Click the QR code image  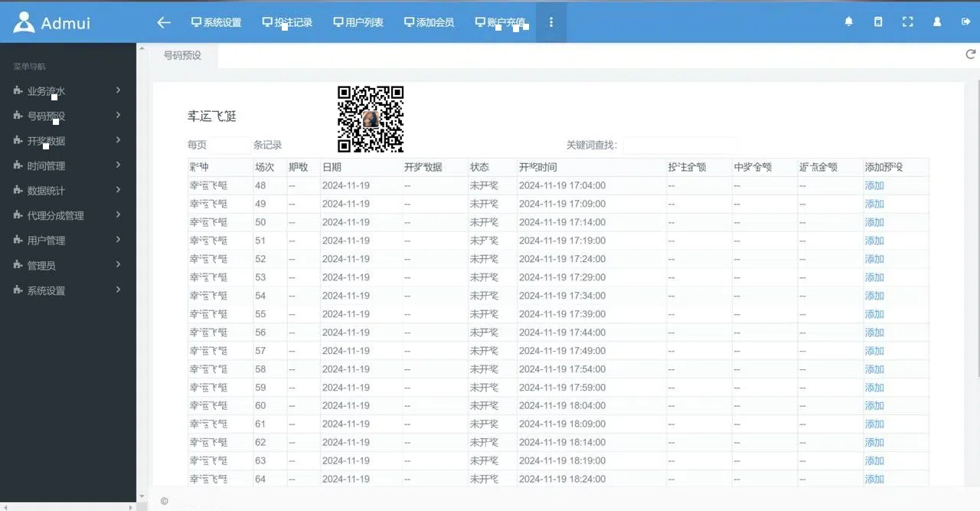tap(371, 119)
